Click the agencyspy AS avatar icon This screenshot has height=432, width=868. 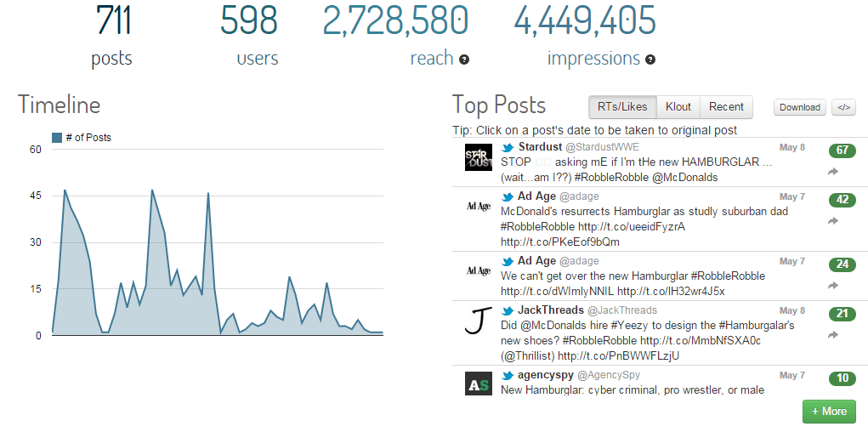click(x=479, y=384)
